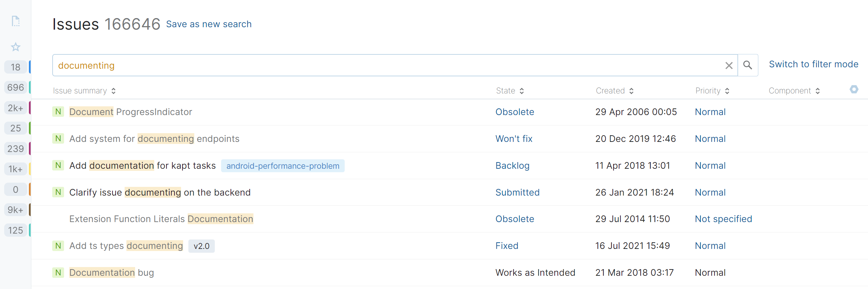
Task: Select the 125 saved search badge in sidebar
Action: tap(15, 230)
